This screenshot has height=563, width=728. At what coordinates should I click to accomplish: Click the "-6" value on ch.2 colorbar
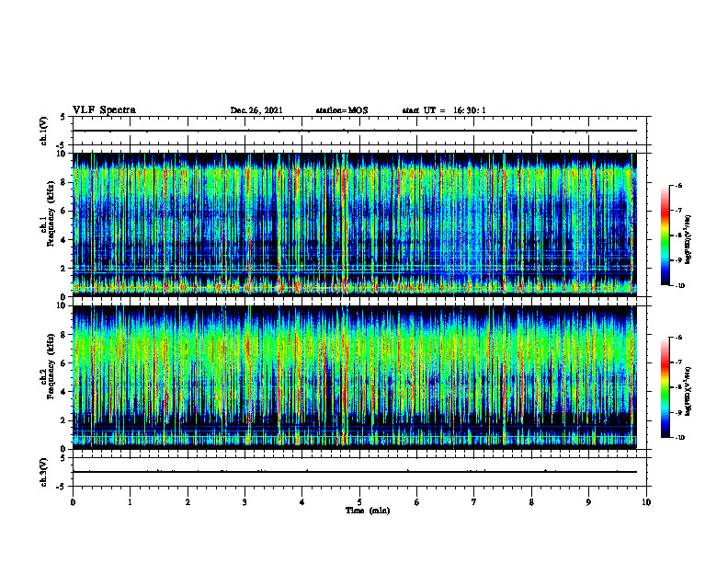(677, 338)
